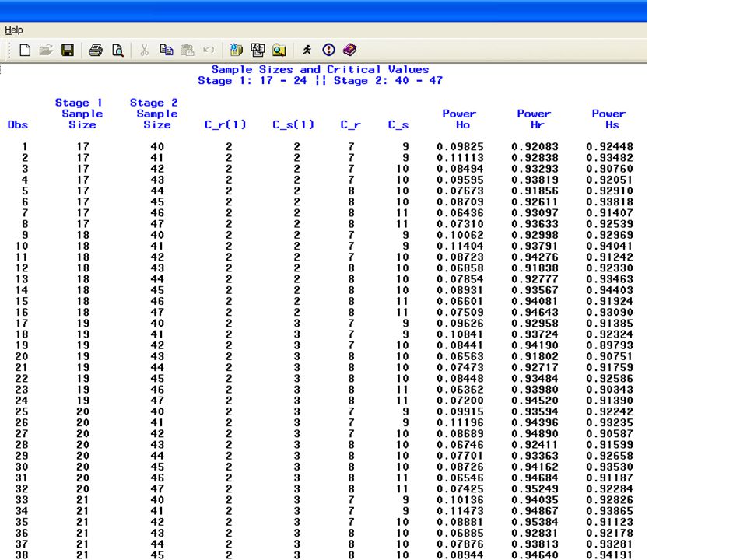Click the Submit running-man icon
This screenshot has width=747, height=560.
pos(307,50)
